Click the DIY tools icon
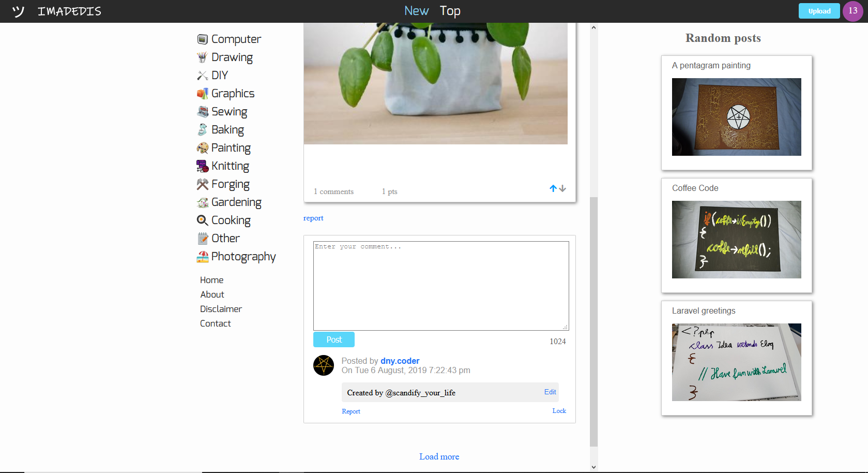The width and height of the screenshot is (868, 473). click(203, 76)
